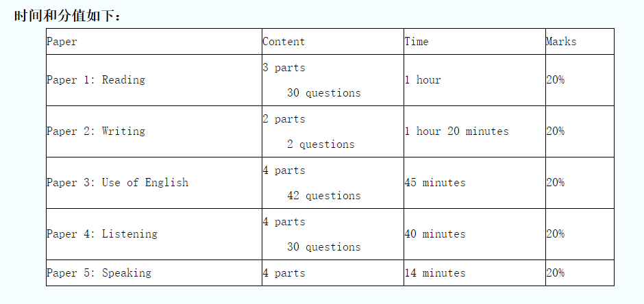Select the Paper 4: Listening cell

click(x=154, y=234)
